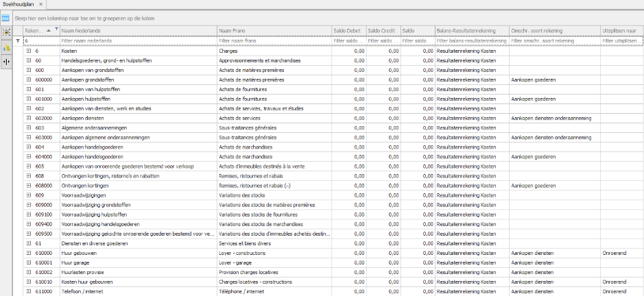Sort by Saldo Debet column header
This screenshot has height=296, width=644.
click(x=349, y=31)
